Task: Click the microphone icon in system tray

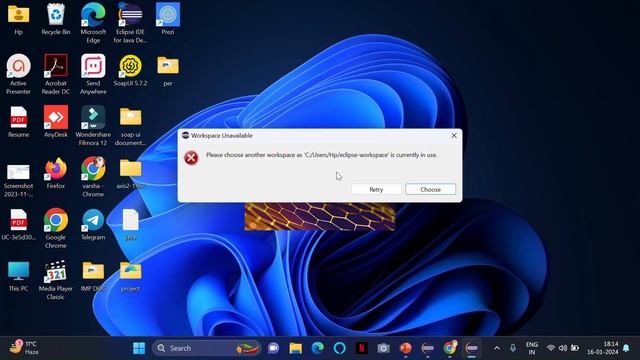Action: [x=513, y=348]
